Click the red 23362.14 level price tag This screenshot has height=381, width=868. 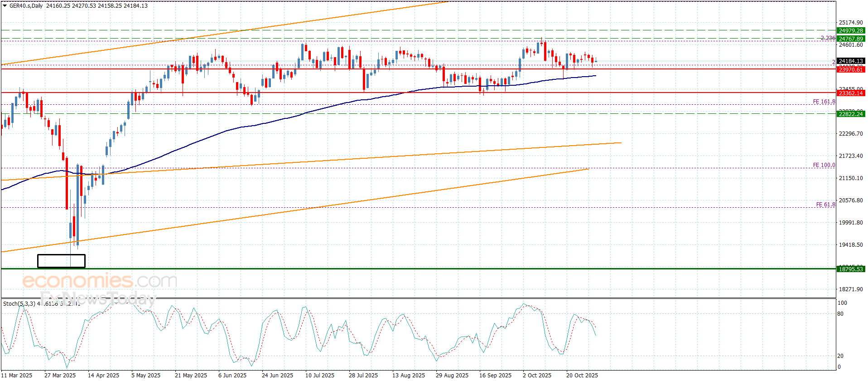click(x=851, y=93)
